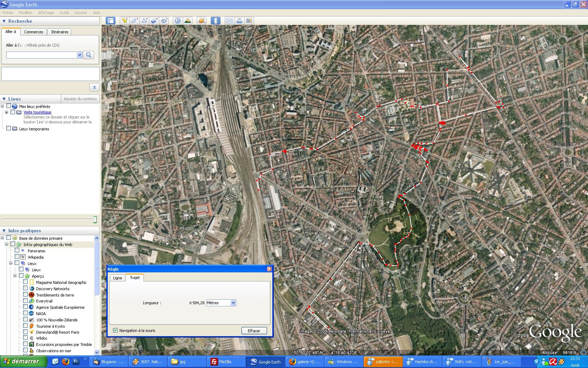
Task: Email the view via envelope icon
Action: point(230,21)
